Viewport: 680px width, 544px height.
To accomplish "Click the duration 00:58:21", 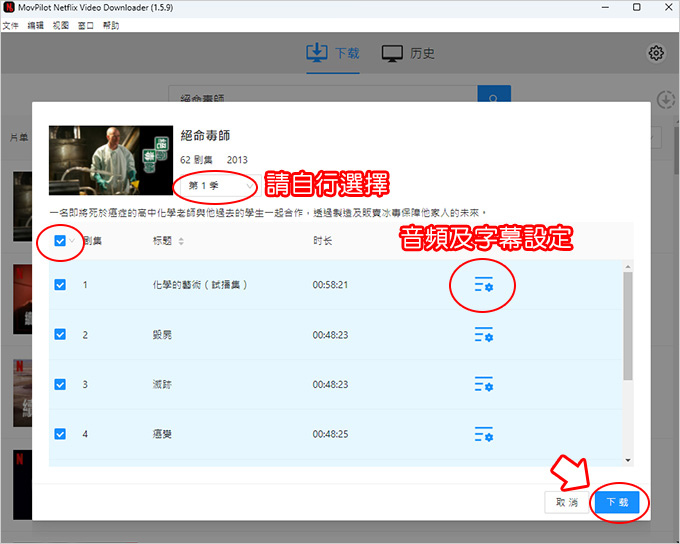I will [x=330, y=285].
